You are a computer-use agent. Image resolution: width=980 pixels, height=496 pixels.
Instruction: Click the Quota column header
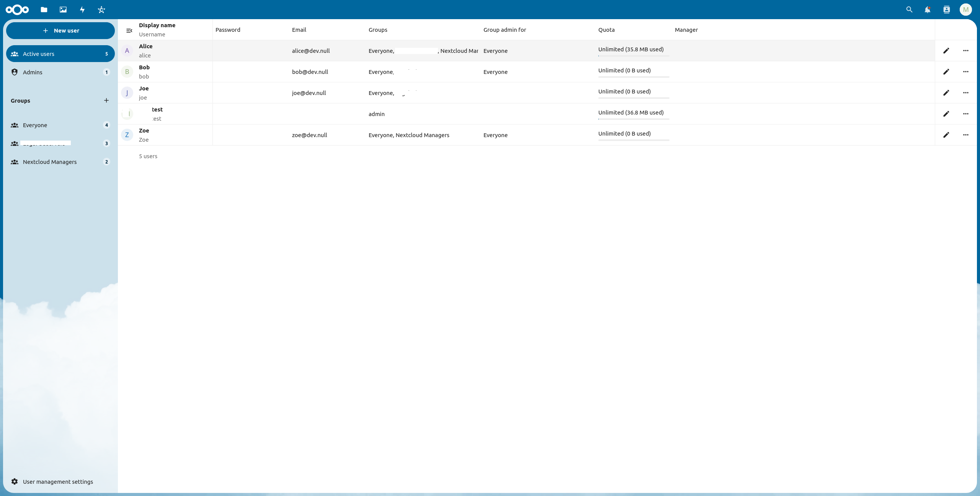[606, 29]
